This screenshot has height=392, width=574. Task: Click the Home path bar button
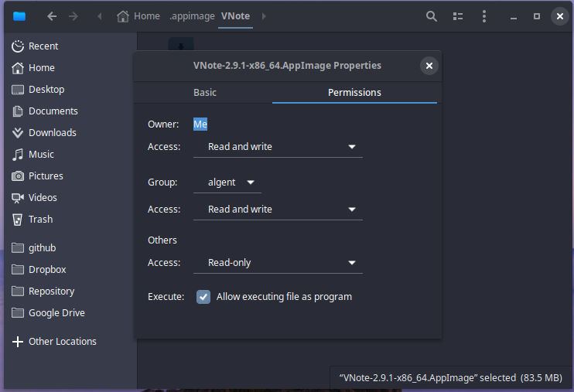point(138,16)
